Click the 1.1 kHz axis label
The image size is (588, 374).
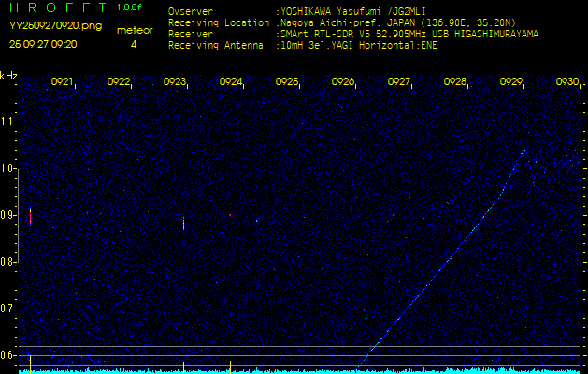(9, 122)
